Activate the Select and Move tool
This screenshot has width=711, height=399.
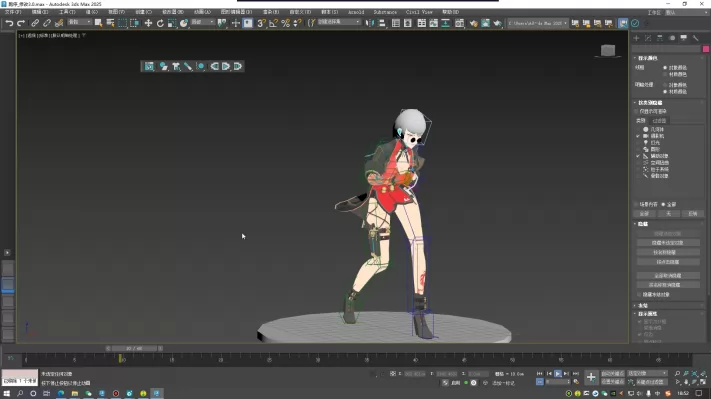click(x=148, y=23)
